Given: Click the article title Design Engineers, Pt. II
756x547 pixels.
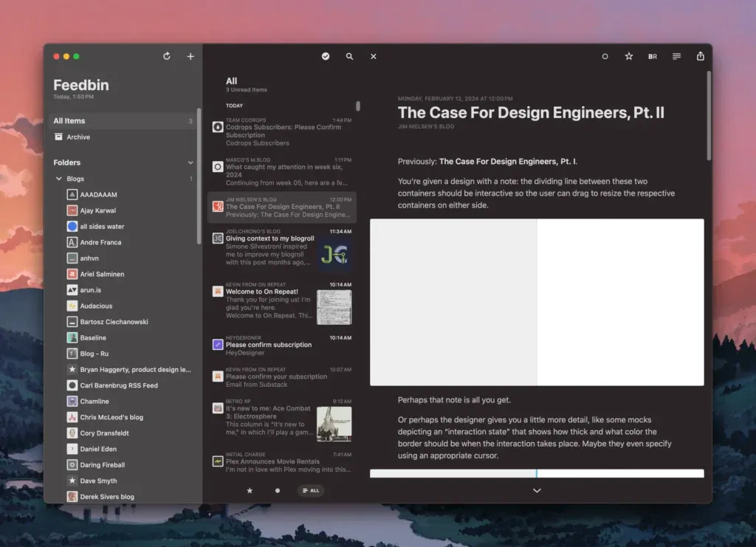Looking at the screenshot, I should (531, 113).
